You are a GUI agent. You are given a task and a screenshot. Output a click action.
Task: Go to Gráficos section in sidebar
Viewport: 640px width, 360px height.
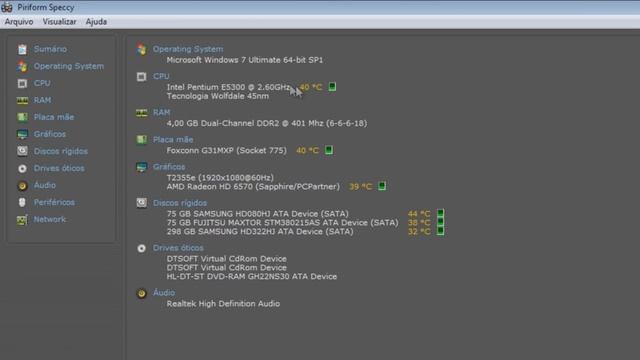[x=50, y=134]
